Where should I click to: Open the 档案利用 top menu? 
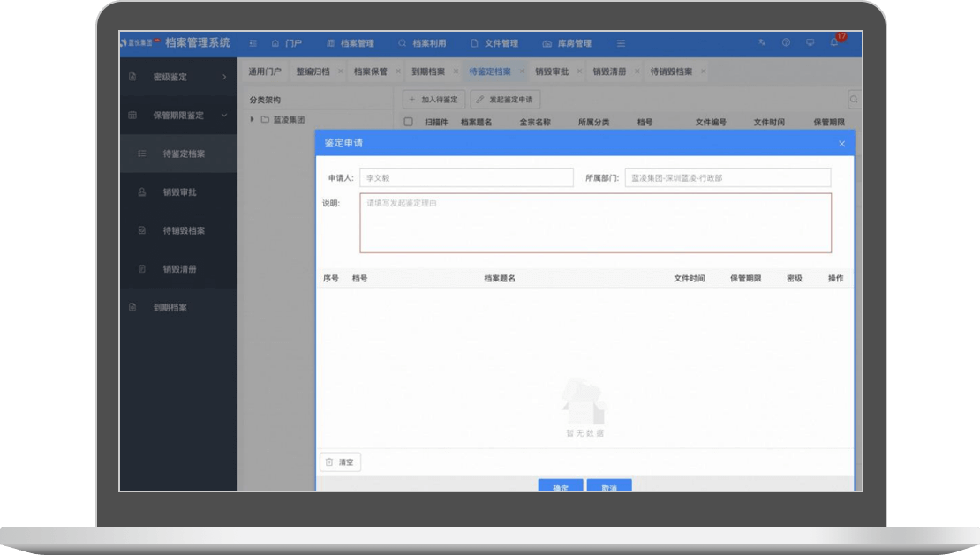point(422,43)
